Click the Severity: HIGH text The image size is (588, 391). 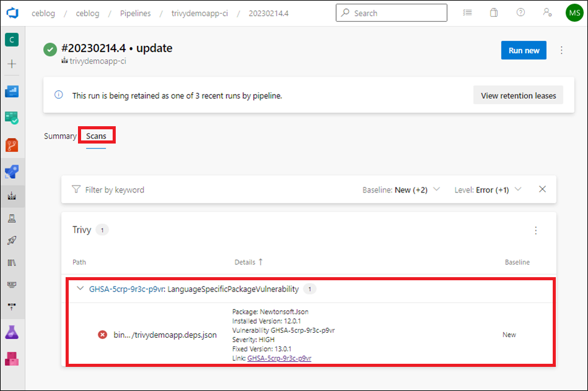(x=253, y=339)
